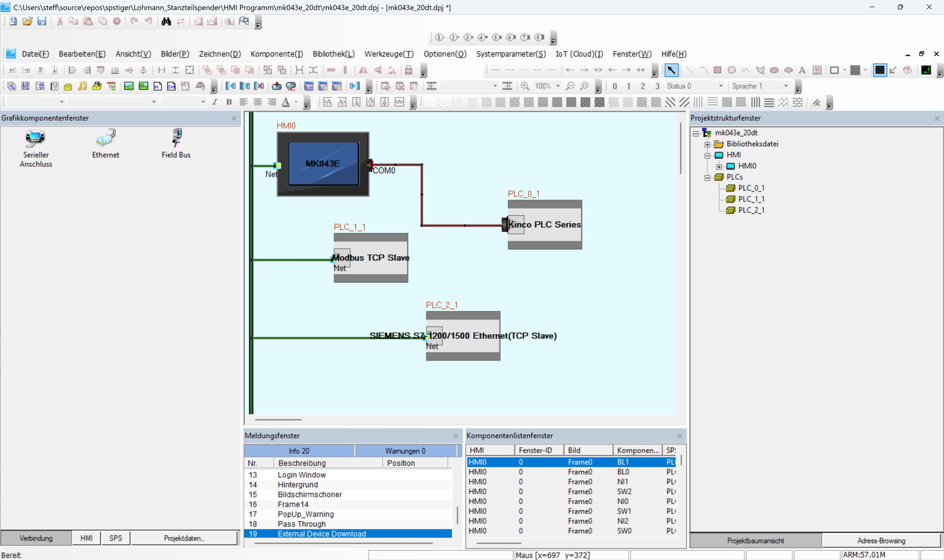
Task: Cut selection with the scissors icon
Action: coord(59,21)
